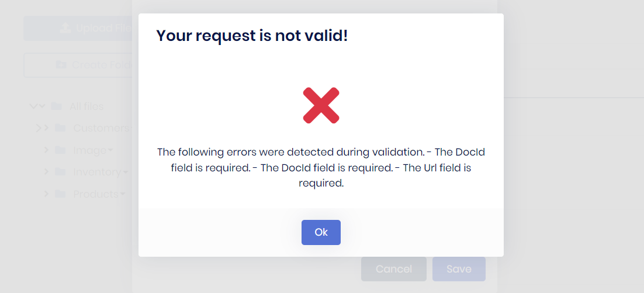
Task: Open the Inventory folder dropdown caret
Action: (124, 173)
